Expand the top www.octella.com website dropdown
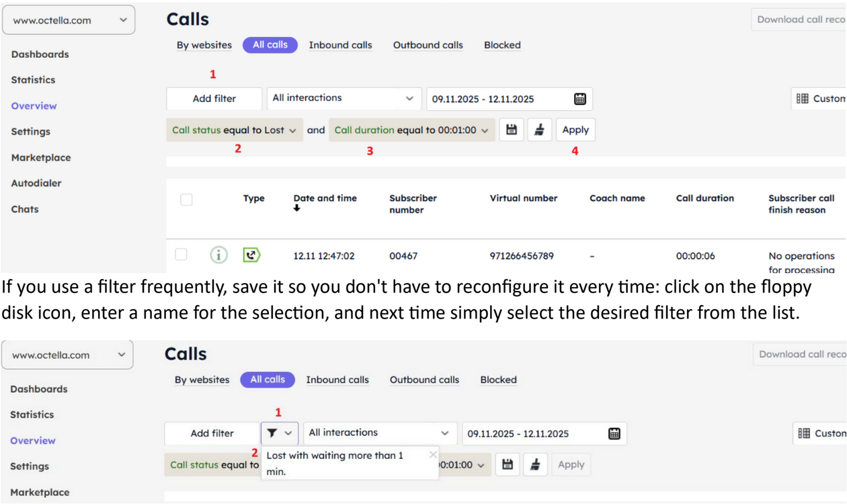Screen dimensions: 847x504 69,20
